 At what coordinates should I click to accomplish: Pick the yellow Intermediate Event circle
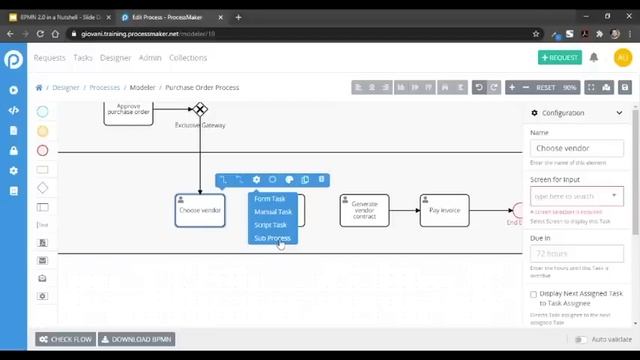pos(42,131)
